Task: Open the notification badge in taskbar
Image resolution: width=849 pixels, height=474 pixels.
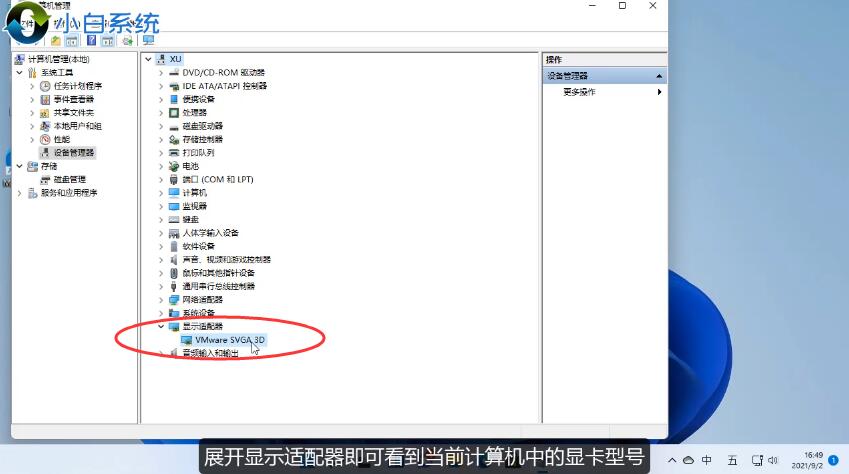Action: [x=833, y=460]
